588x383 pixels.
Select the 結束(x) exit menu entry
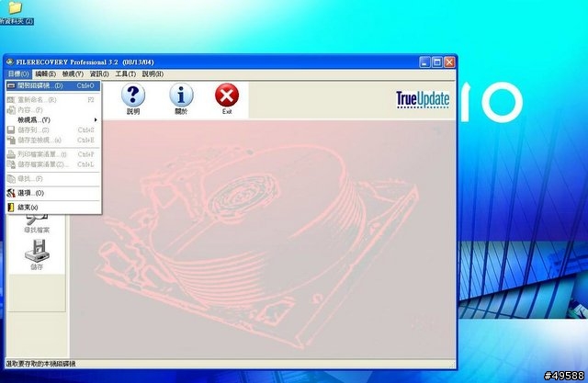tap(53, 208)
